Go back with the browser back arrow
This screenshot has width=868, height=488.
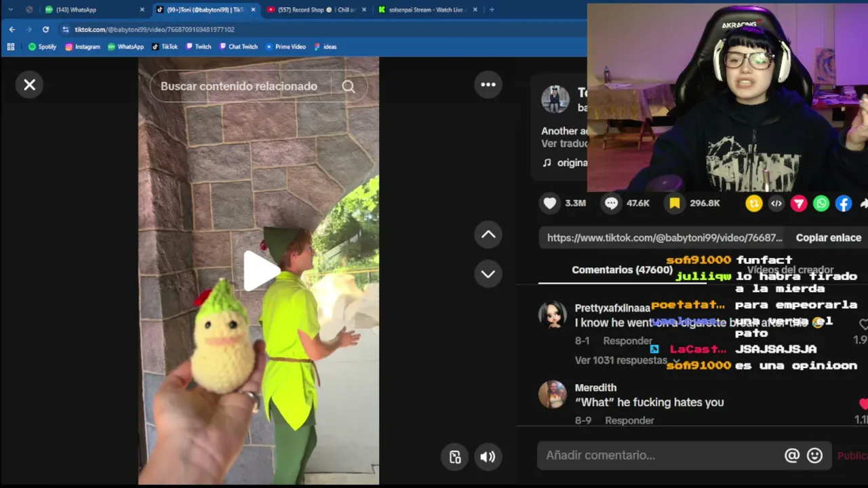tap(12, 29)
